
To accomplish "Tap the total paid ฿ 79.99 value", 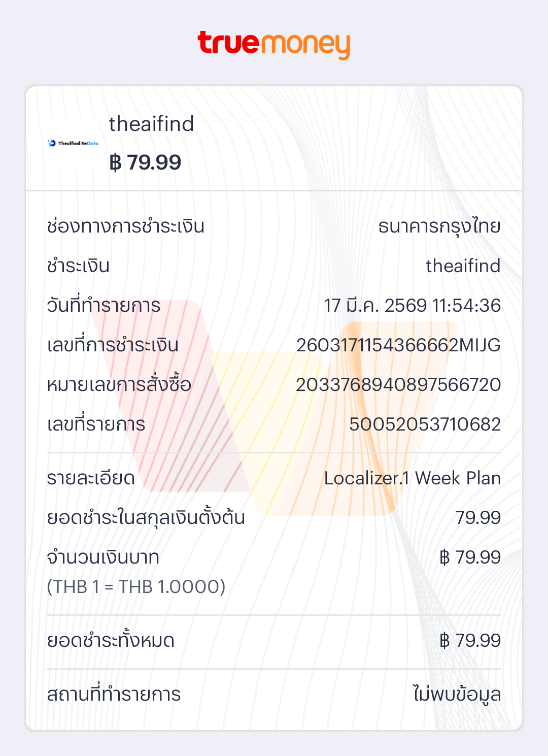I will [470, 641].
